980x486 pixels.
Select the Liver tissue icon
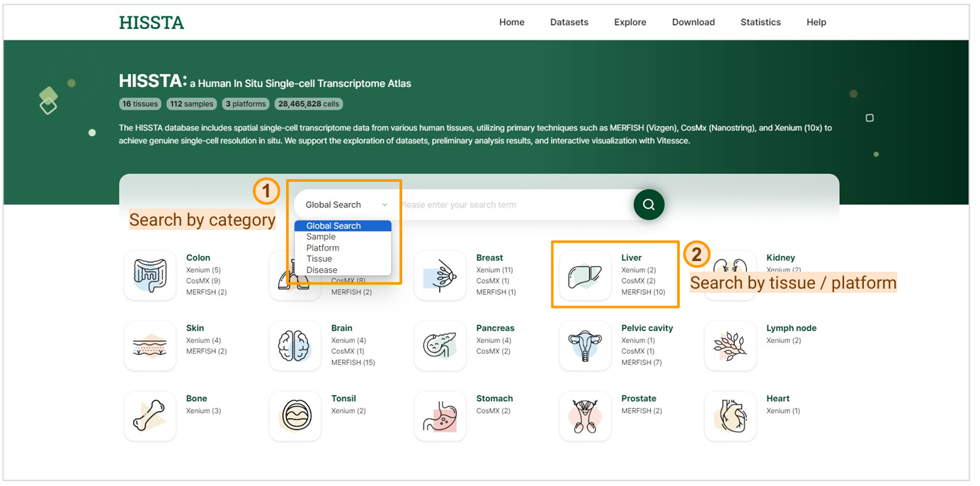coord(585,275)
